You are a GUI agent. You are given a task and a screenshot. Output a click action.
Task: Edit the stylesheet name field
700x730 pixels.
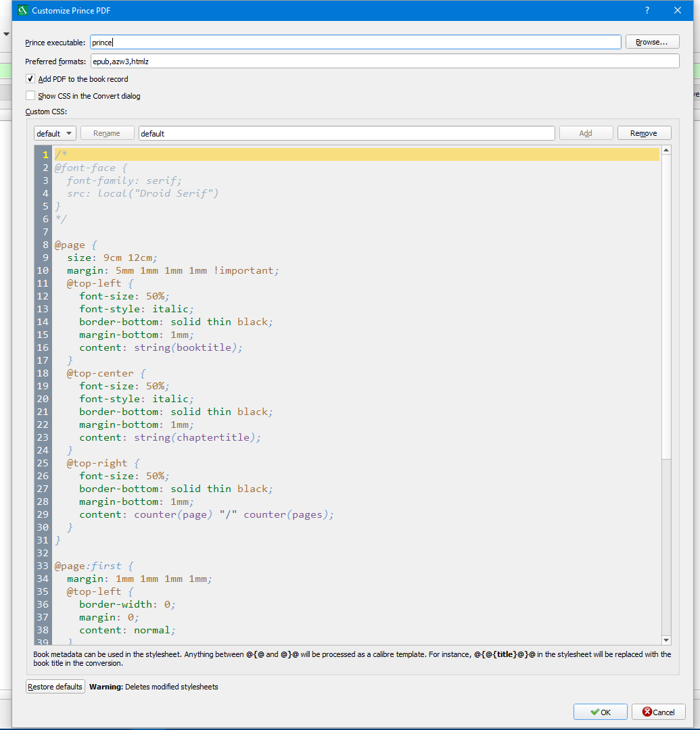point(346,133)
